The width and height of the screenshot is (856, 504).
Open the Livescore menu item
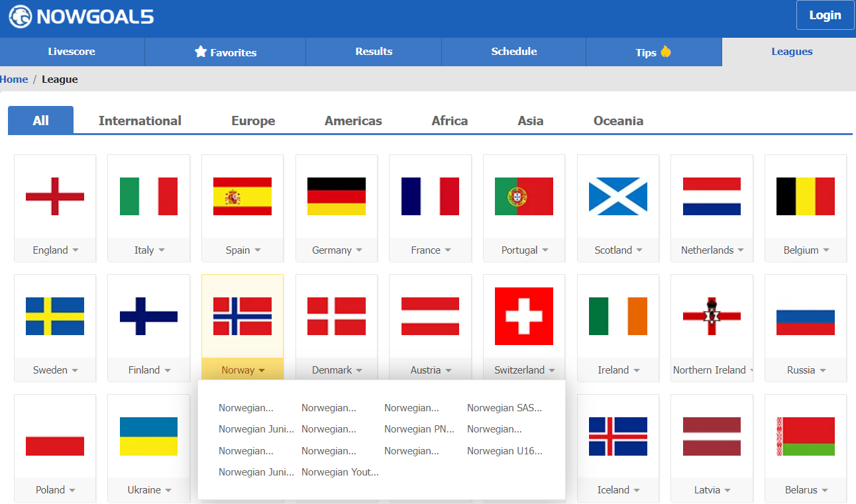72,52
